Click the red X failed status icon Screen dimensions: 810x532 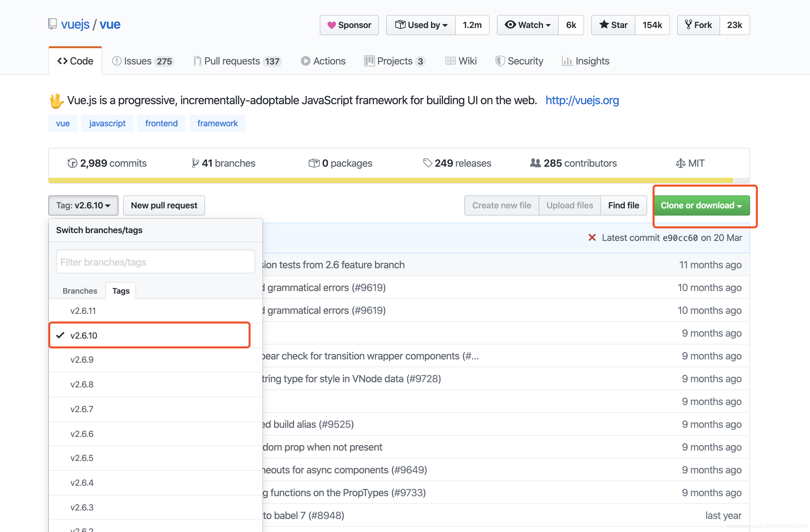tap(592, 238)
